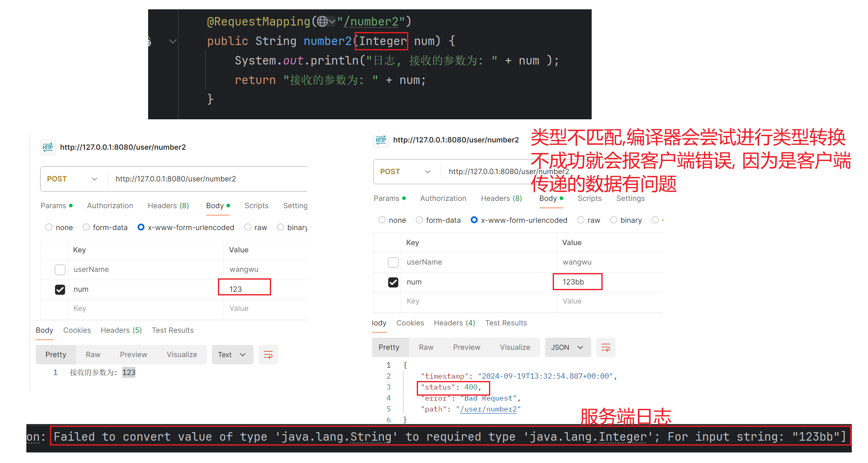Open POST method dropdown in right panel

point(406,172)
